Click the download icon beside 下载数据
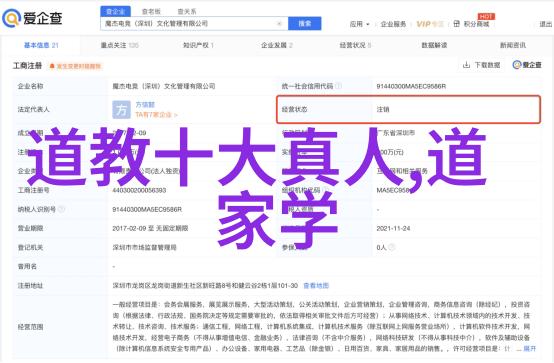 [x=466, y=65]
